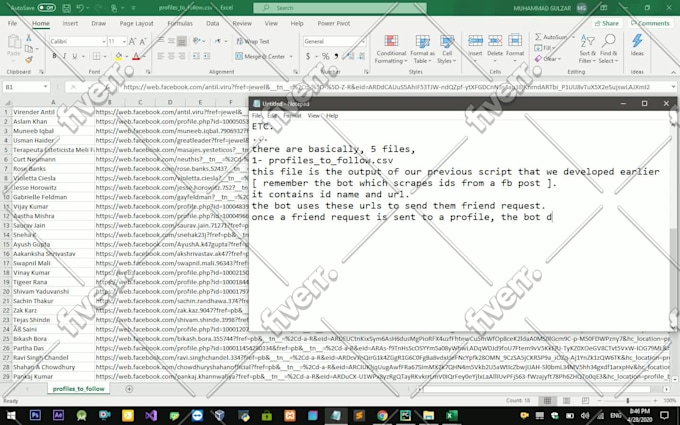Click Sort & Filter icon
The width and height of the screenshot is (680, 425).
(587, 41)
